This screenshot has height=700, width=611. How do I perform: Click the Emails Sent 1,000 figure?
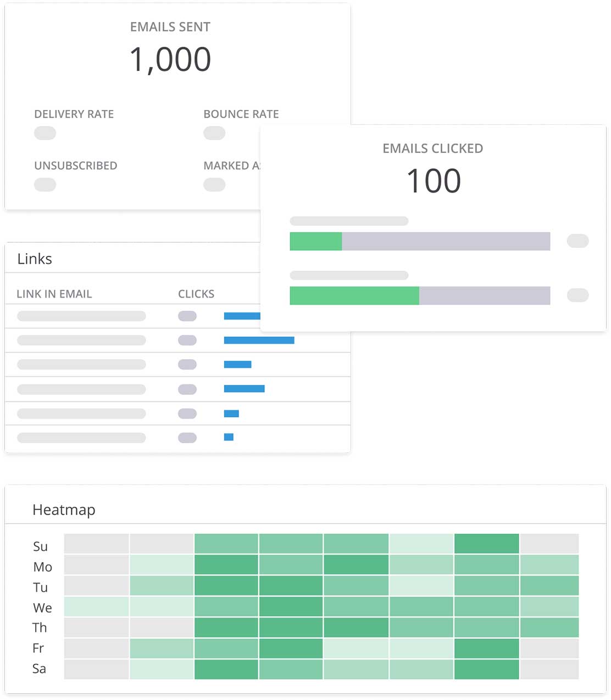click(x=170, y=59)
